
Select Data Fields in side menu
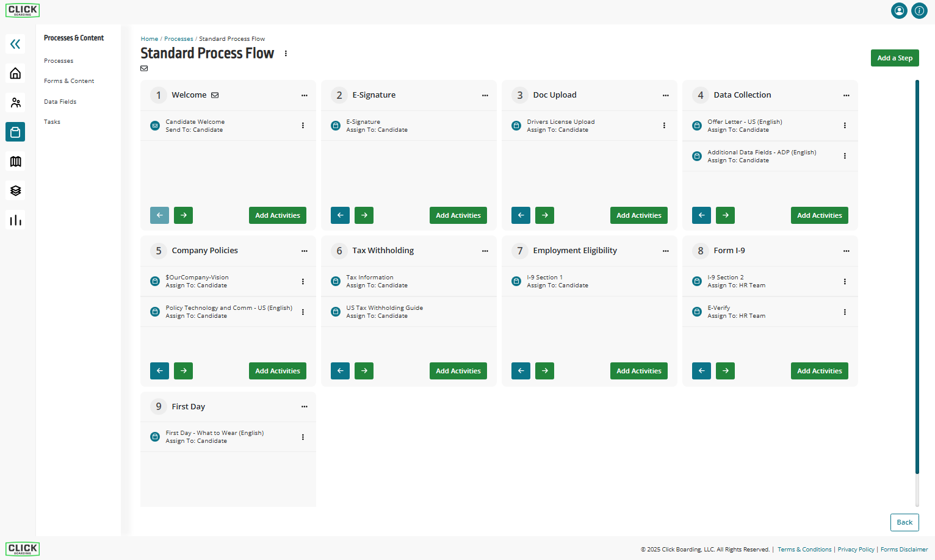(60, 102)
